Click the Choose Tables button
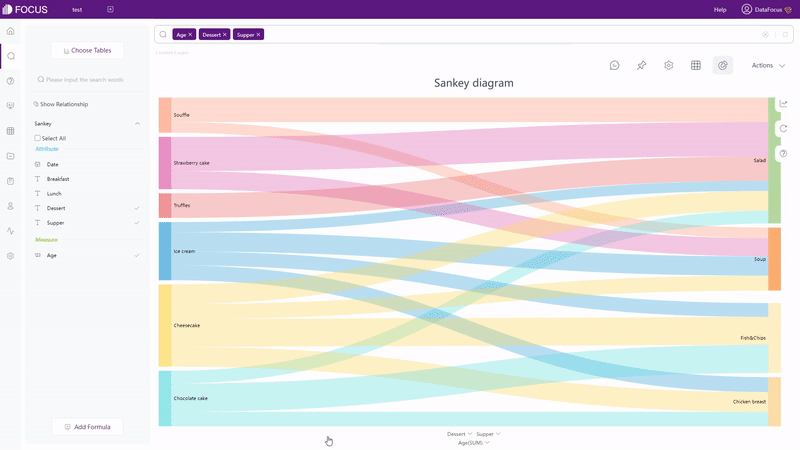 click(87, 51)
